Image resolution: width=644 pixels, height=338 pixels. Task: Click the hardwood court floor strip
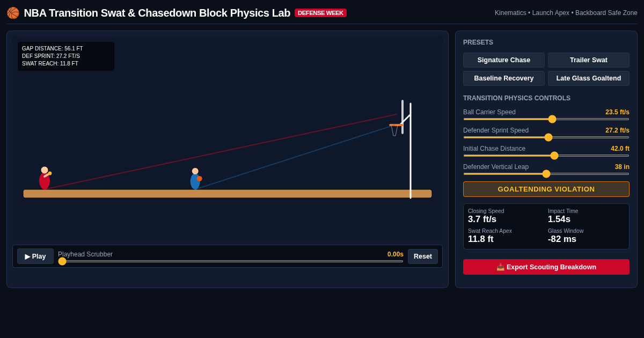(228, 194)
